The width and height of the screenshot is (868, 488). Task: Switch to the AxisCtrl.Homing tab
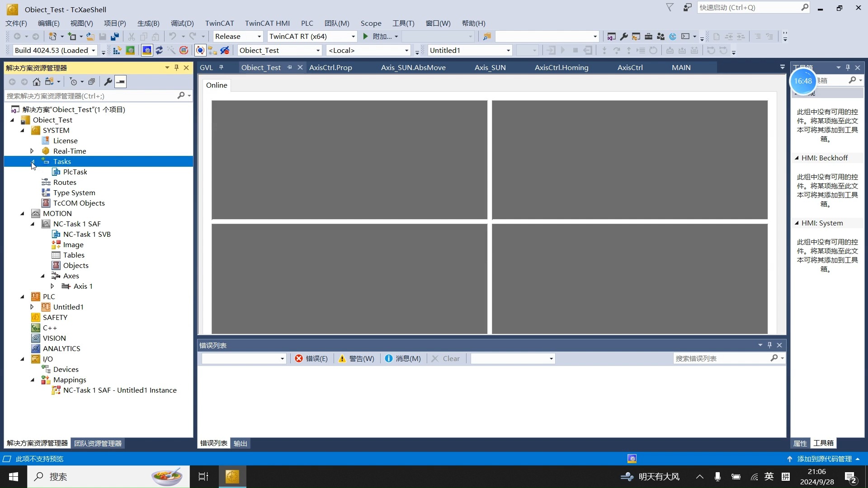(561, 67)
